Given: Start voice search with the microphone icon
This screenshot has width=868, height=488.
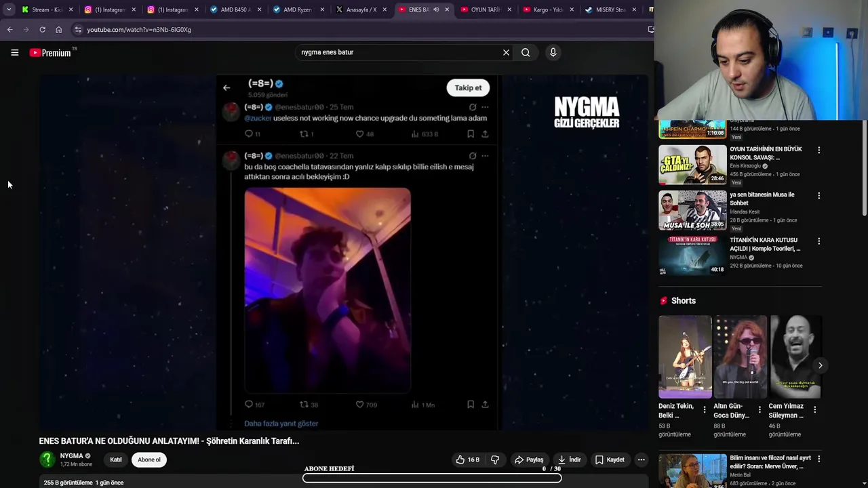Looking at the screenshot, I should click(553, 52).
